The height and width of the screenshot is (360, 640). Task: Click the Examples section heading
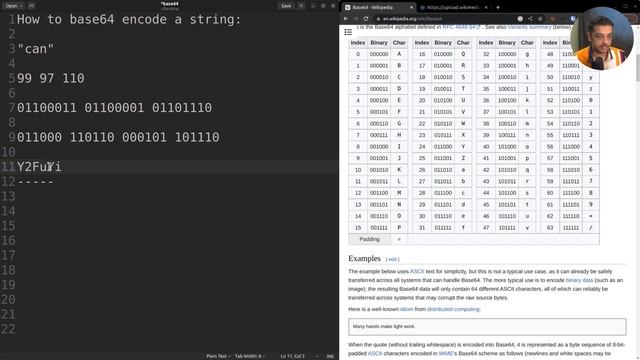click(x=364, y=258)
